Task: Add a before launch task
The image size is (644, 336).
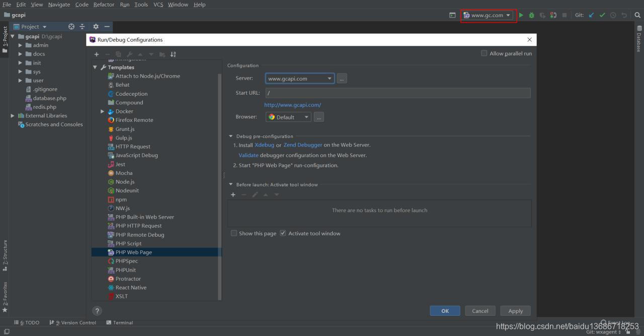Action: pos(233,194)
